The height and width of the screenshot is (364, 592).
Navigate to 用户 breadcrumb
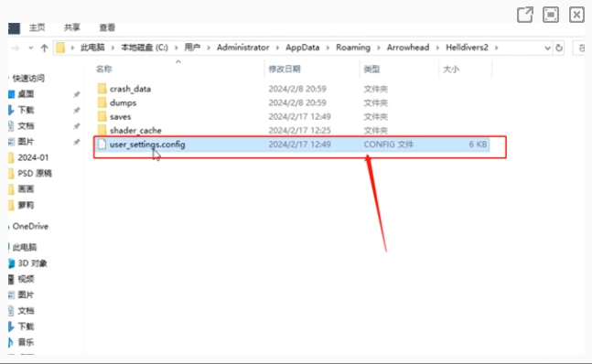coord(192,48)
